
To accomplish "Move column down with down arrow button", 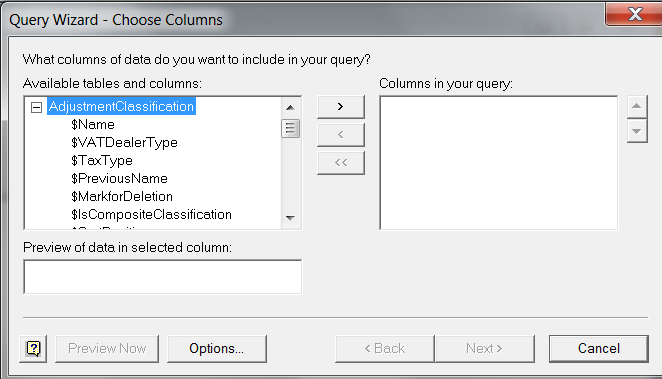I will tap(637, 131).
